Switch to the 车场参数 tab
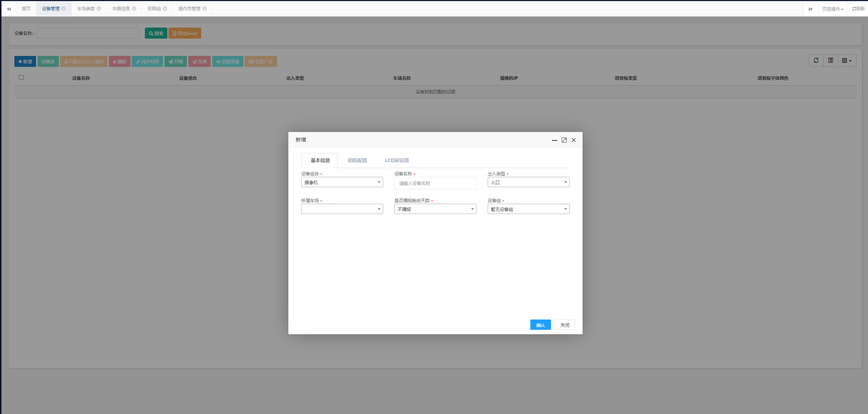The width and height of the screenshot is (868, 414). 86,8
